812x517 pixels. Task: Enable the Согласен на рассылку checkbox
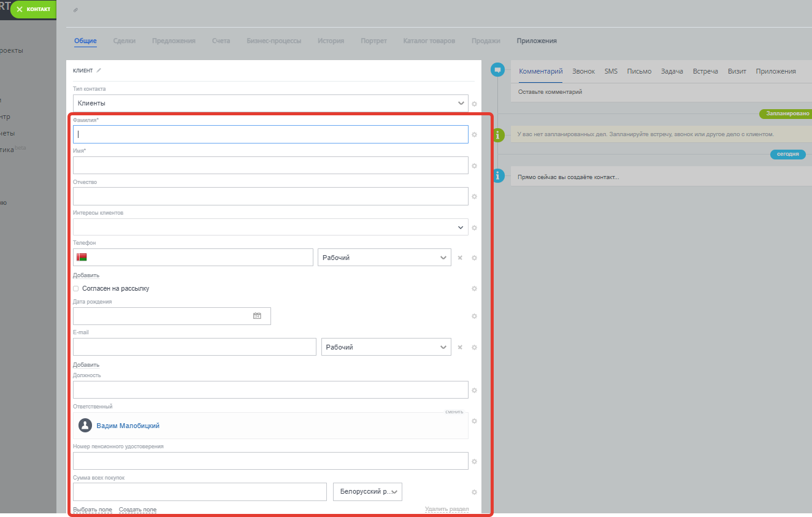[x=76, y=288]
